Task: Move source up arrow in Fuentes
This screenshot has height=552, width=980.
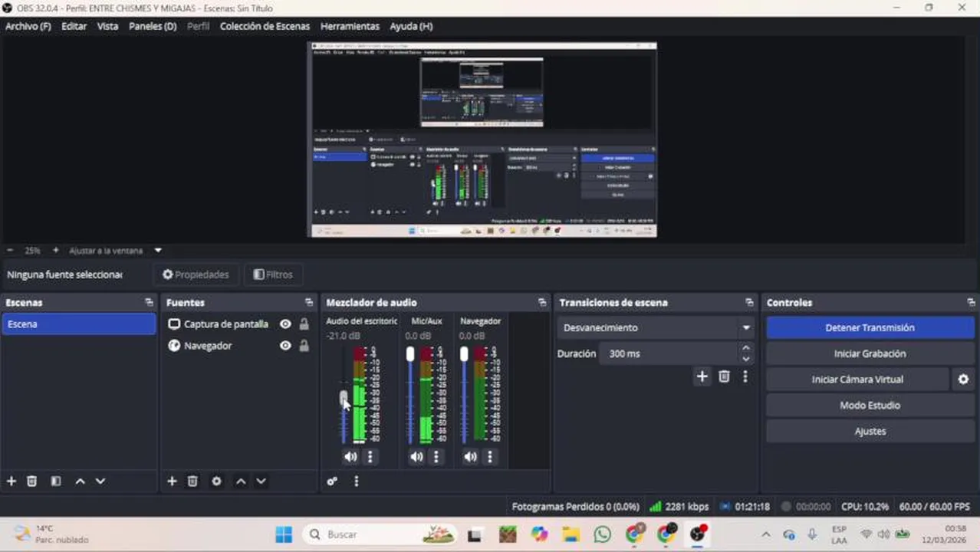Action: click(241, 481)
